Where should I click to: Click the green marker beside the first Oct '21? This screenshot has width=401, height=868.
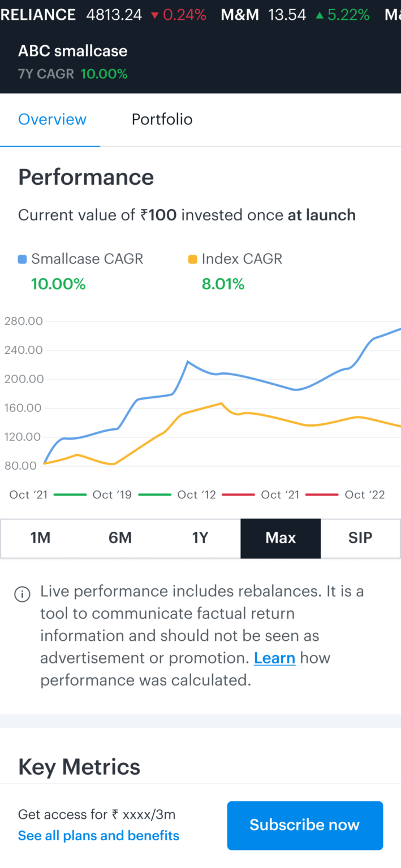click(69, 494)
